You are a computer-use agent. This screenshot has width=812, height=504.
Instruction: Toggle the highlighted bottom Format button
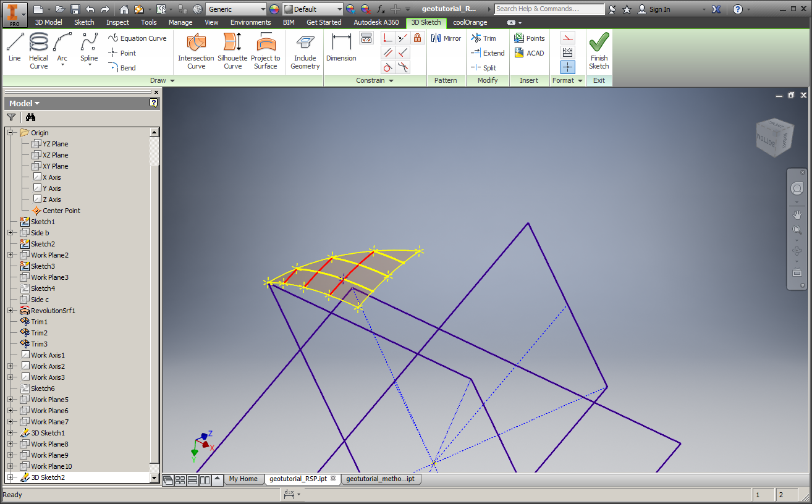[x=567, y=67]
